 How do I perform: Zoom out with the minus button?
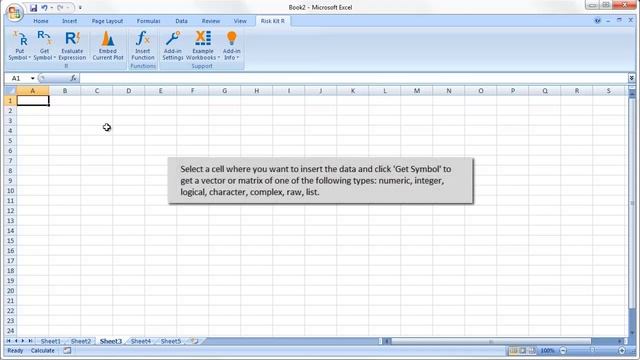[563, 350]
